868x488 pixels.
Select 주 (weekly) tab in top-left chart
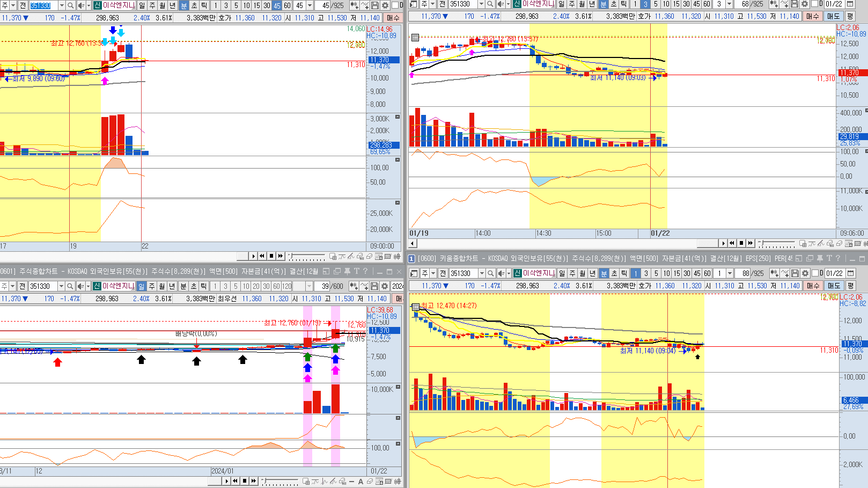[152, 5]
